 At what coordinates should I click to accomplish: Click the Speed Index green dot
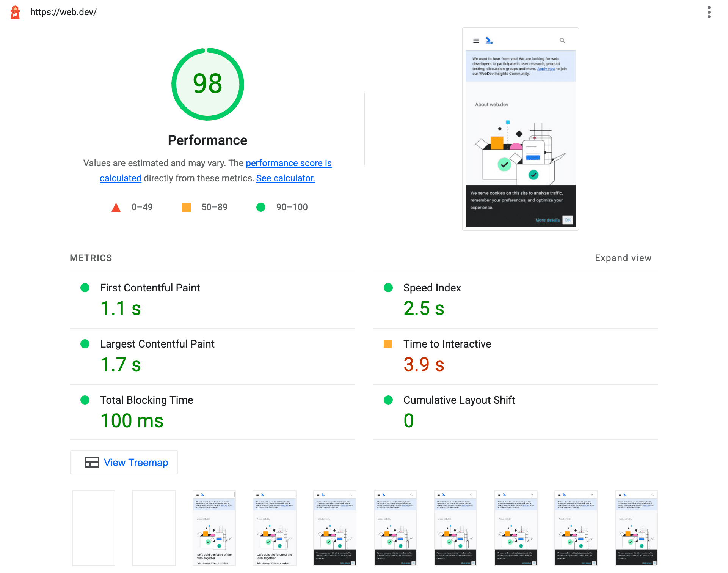pyautogui.click(x=386, y=288)
